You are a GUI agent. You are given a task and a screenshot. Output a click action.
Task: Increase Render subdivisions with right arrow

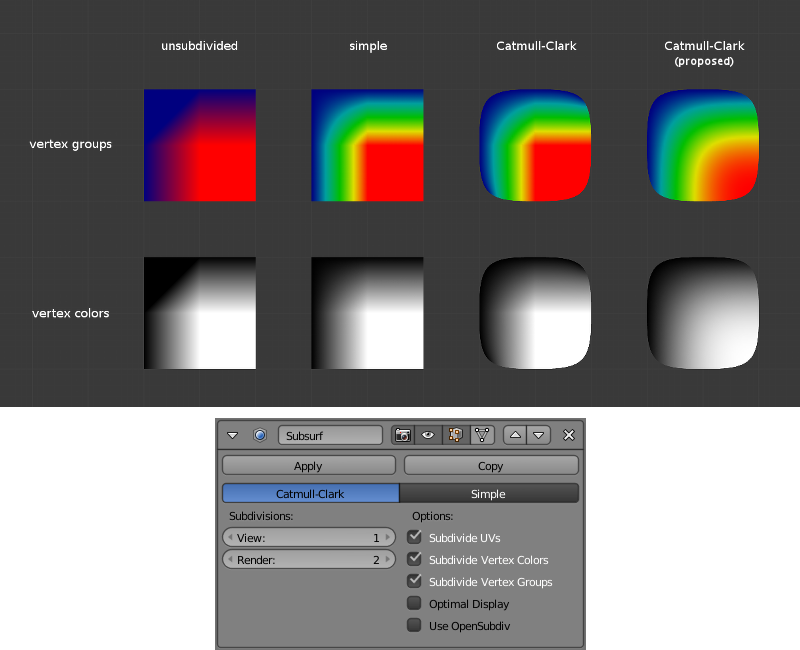388,560
